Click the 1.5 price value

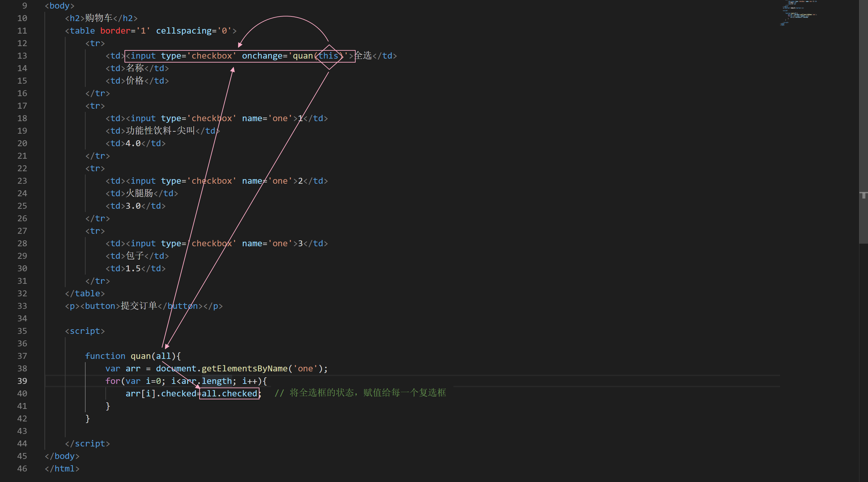(x=133, y=268)
